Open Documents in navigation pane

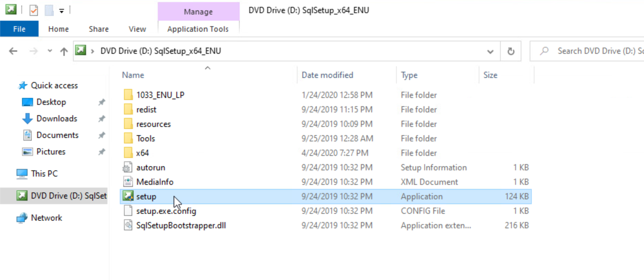coord(58,135)
